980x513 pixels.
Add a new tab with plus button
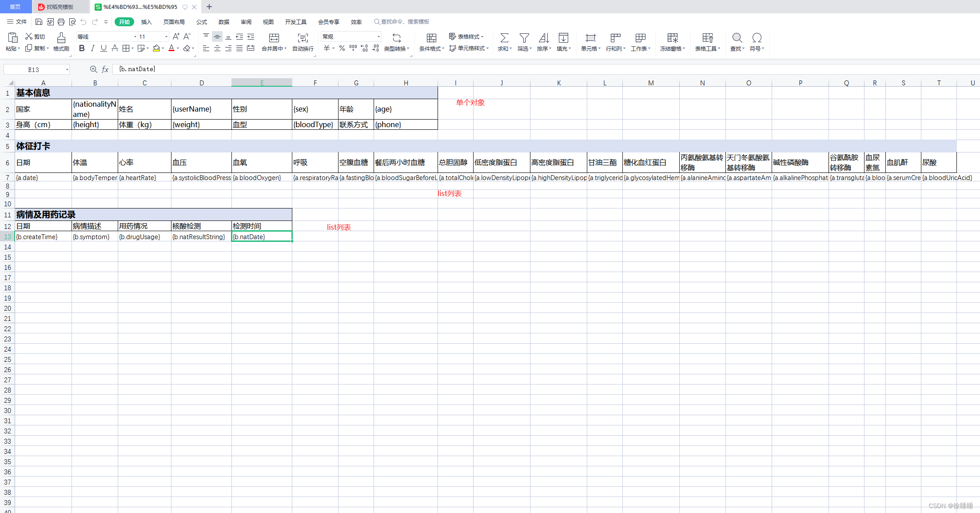click(209, 7)
